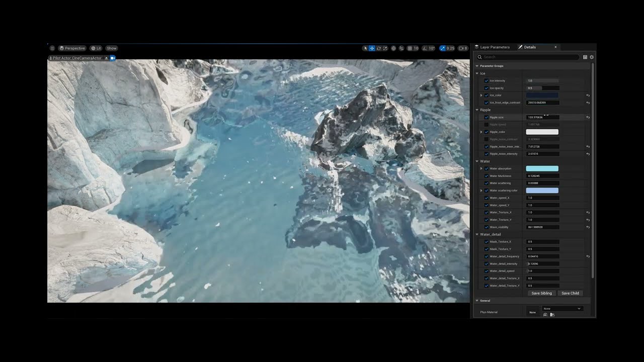Open camera speed setting showing 8
644x362 pixels.
click(x=463, y=48)
